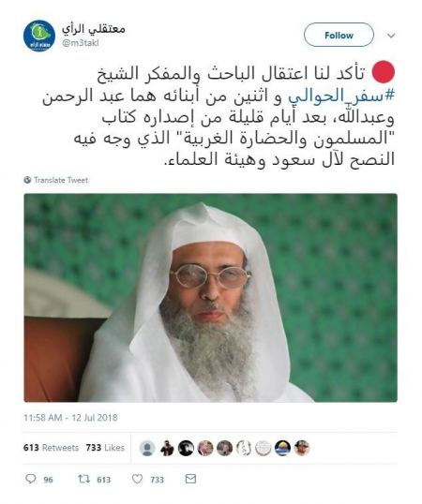
Task: Open the tweet timestamp 12 Jul 2018
Action: tap(70, 418)
